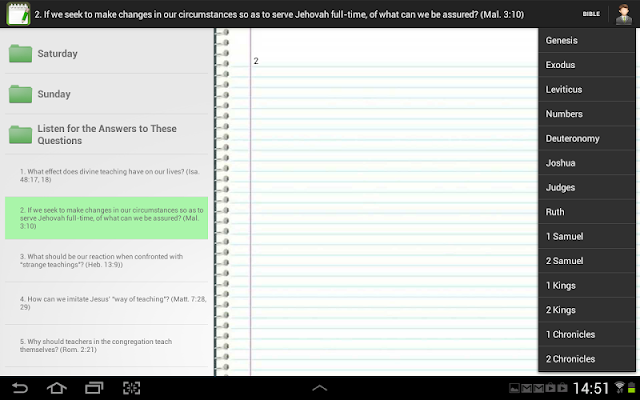The width and height of the screenshot is (640, 400).
Task: Select question 3 about strange teachings
Action: 107,260
